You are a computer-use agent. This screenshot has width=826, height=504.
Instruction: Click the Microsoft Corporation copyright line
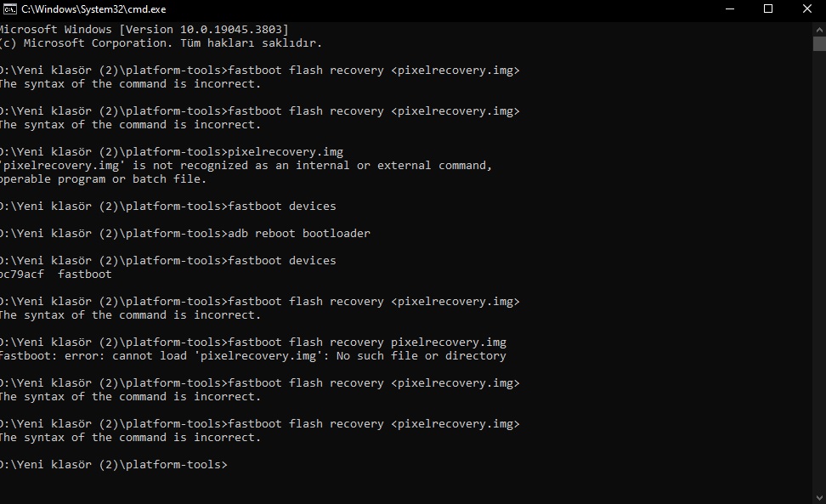pos(161,43)
